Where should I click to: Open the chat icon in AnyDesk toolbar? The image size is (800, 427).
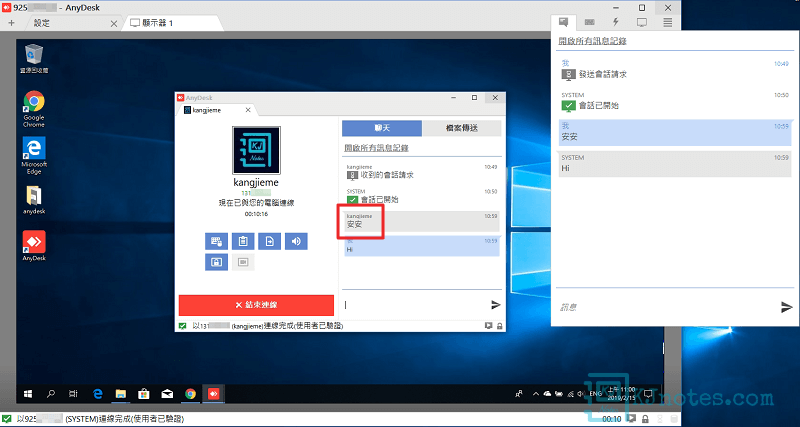pos(565,21)
